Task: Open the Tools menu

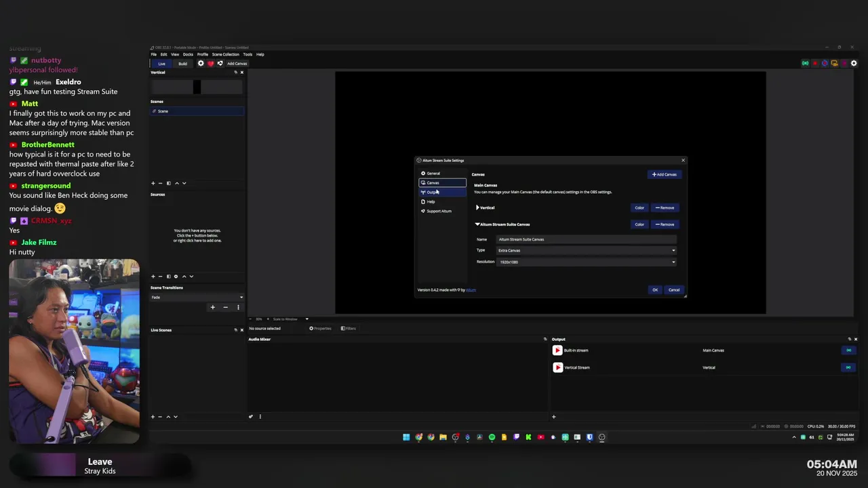Action: 248,54
